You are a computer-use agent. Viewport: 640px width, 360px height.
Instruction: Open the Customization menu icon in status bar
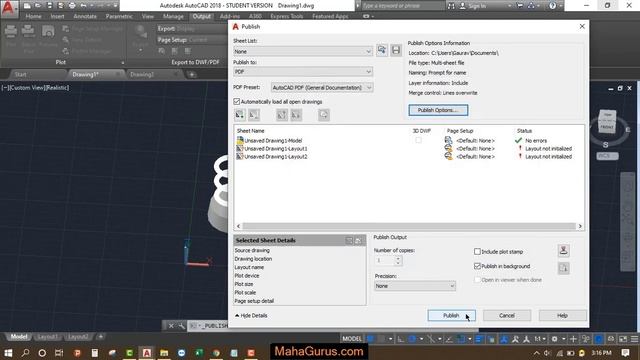635,339
